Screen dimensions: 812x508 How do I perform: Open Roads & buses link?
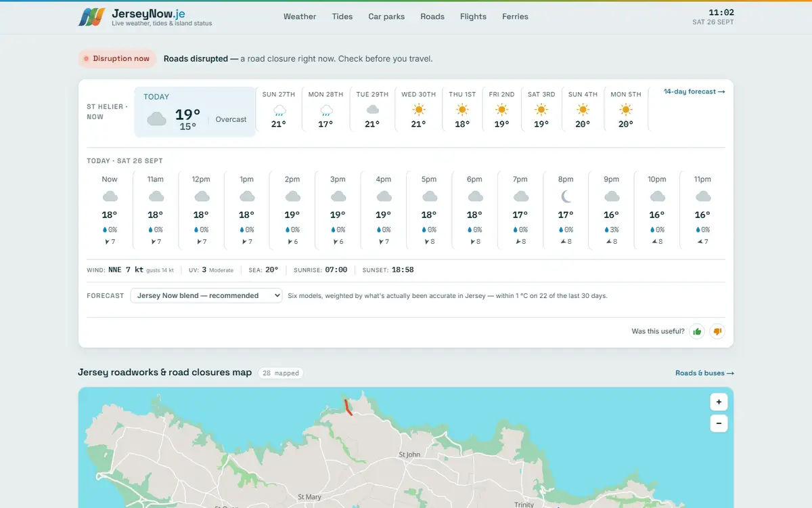[x=704, y=373]
